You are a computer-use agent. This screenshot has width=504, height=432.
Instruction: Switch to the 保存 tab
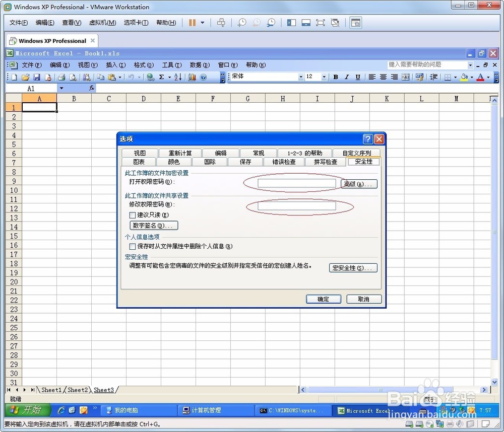(x=245, y=162)
